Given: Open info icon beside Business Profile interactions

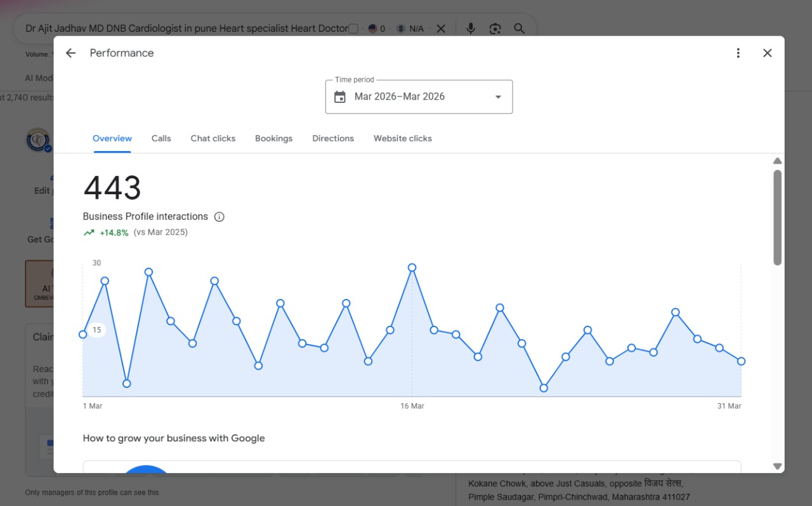Looking at the screenshot, I should pos(219,216).
